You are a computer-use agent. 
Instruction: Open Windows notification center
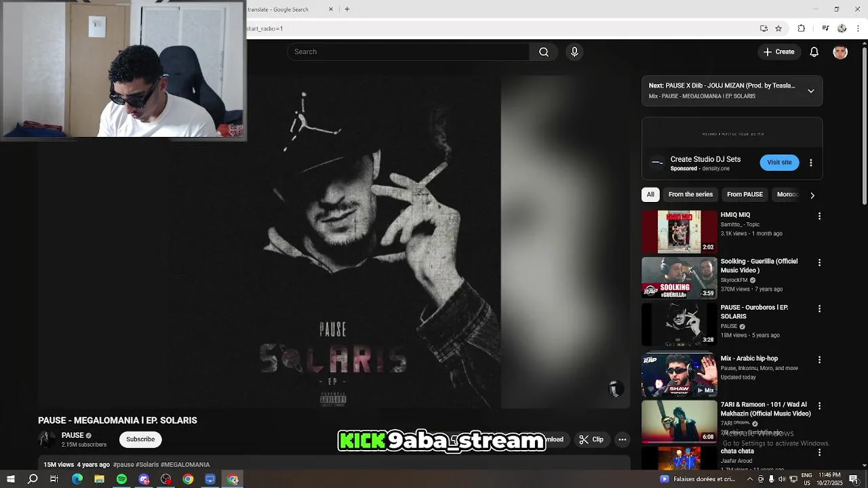pos(854,479)
